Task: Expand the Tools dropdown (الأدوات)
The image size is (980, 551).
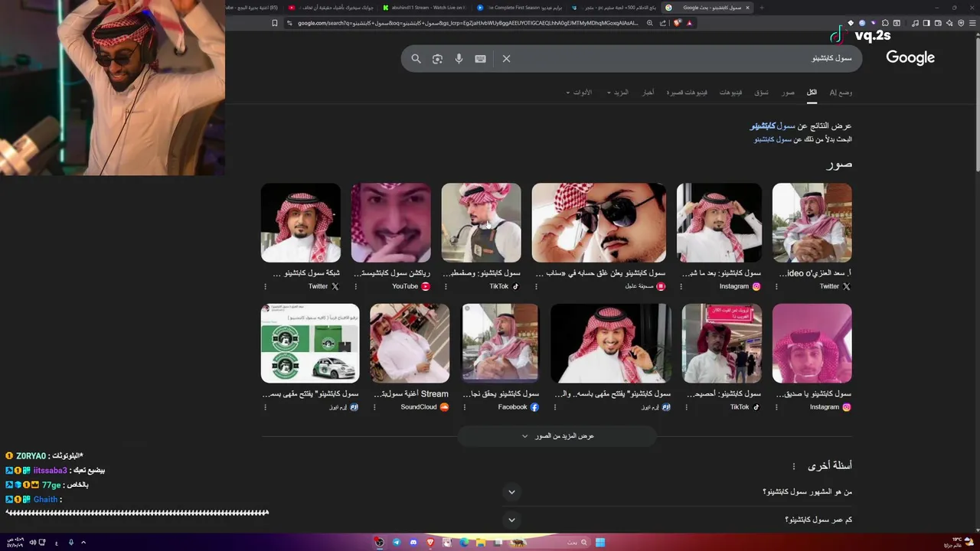Action: (579, 93)
